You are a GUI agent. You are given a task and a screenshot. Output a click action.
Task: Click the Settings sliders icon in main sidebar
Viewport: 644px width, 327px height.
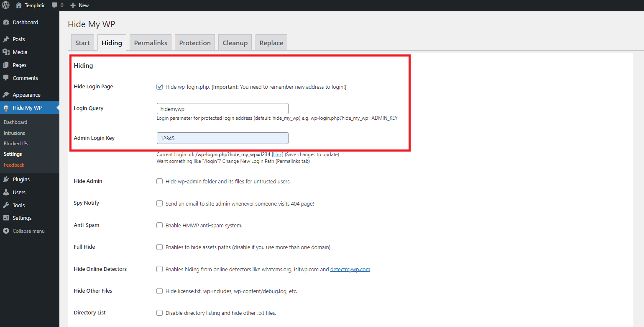(6, 218)
